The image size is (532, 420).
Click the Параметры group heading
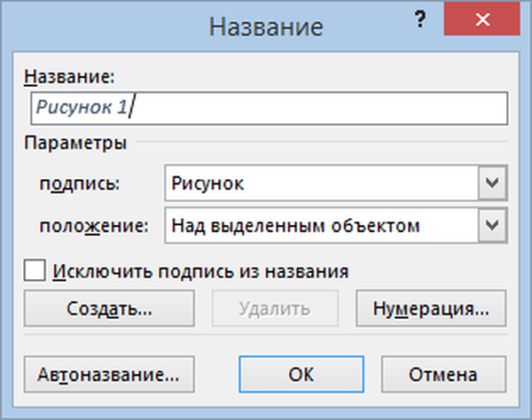pos(75,143)
